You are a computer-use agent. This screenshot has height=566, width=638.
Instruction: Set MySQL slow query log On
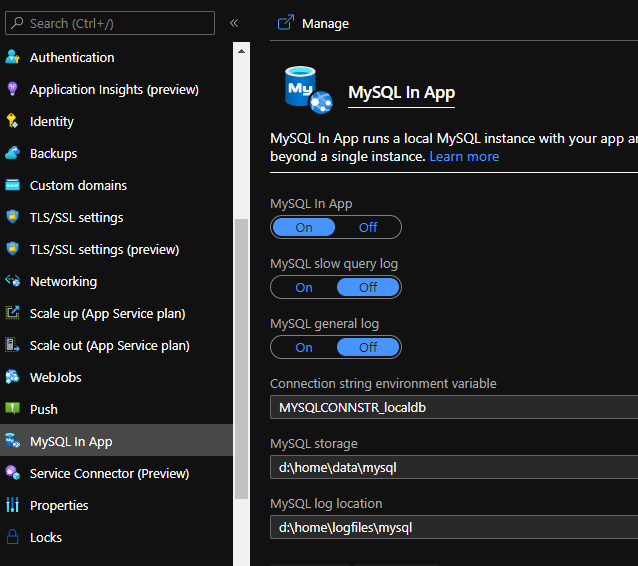(x=304, y=287)
